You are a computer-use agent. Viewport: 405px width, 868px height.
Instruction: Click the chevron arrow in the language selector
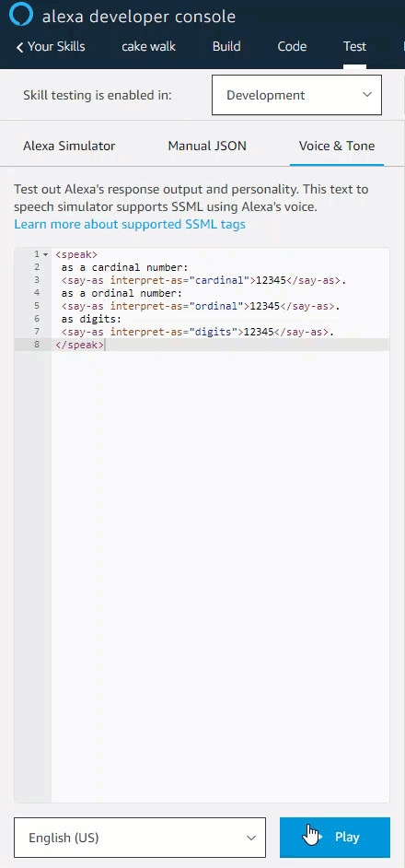point(251,838)
